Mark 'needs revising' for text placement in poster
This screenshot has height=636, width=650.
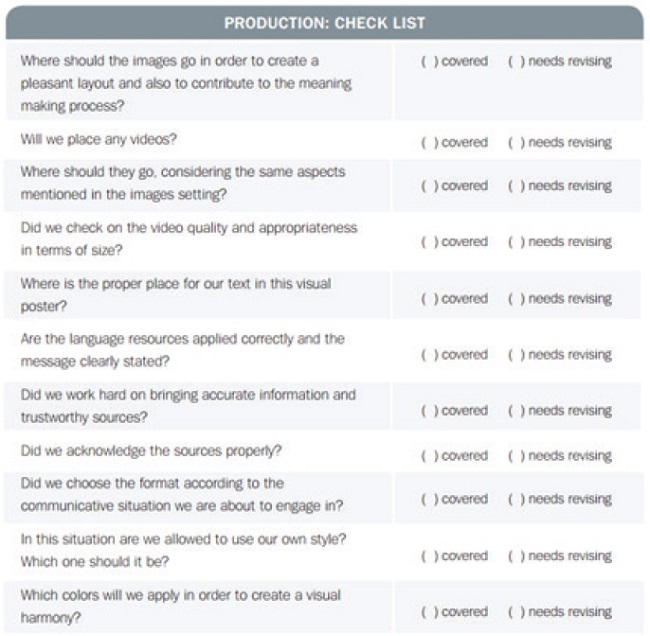pos(513,299)
